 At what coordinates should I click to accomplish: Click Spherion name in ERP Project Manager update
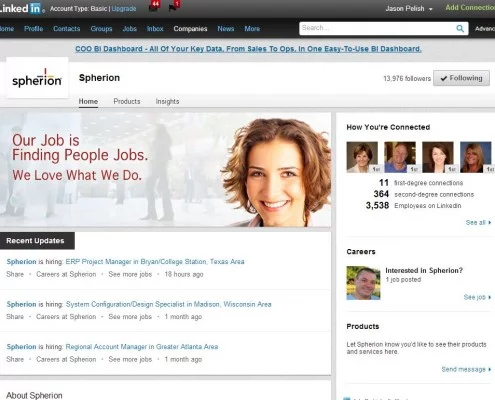click(x=21, y=262)
